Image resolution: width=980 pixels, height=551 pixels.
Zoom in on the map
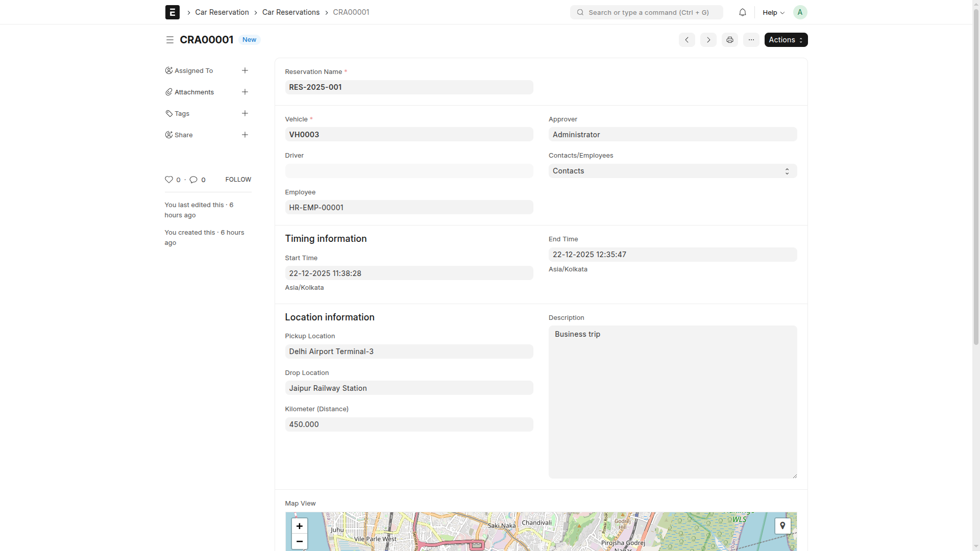pyautogui.click(x=300, y=526)
